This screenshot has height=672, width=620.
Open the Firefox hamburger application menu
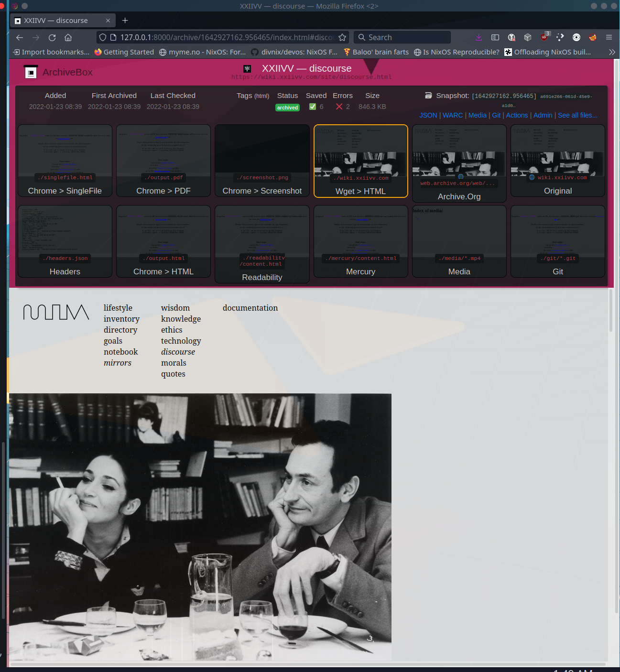[x=609, y=37]
